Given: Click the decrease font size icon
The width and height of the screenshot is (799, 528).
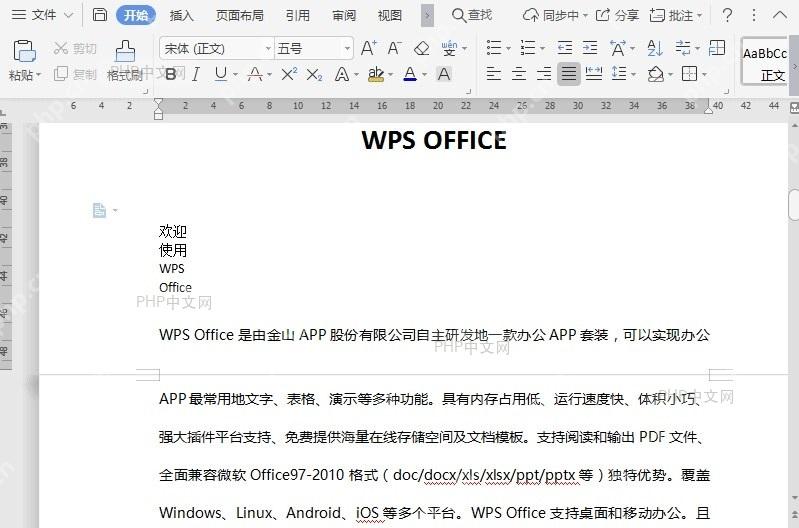Looking at the screenshot, I should (x=394, y=48).
